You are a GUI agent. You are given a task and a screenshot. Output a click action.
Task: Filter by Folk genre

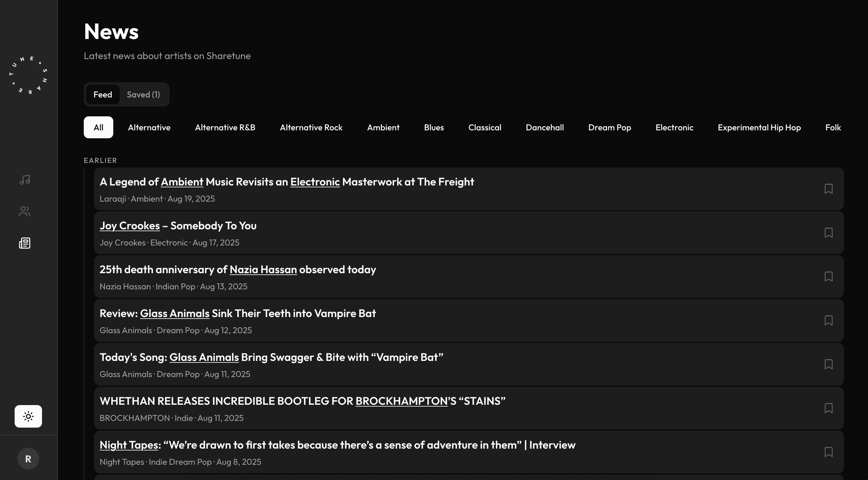point(833,127)
